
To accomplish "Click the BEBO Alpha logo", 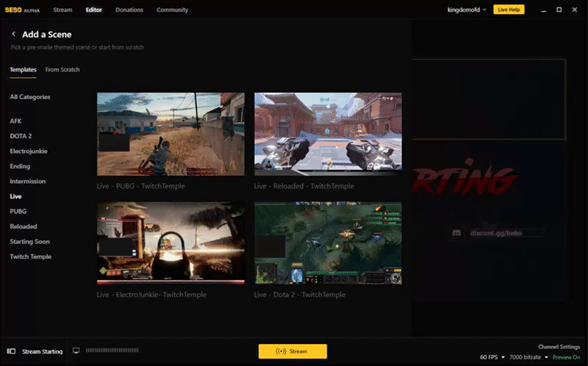I will pyautogui.click(x=22, y=10).
